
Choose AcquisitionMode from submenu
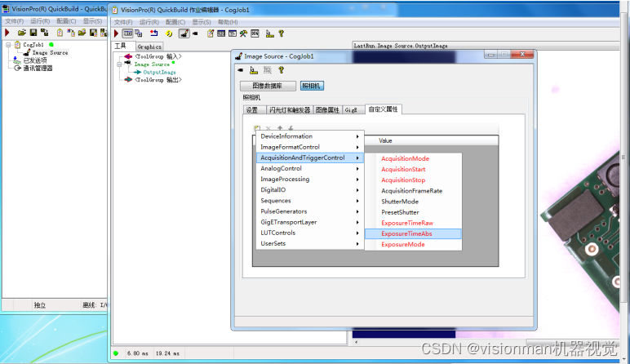point(413,158)
